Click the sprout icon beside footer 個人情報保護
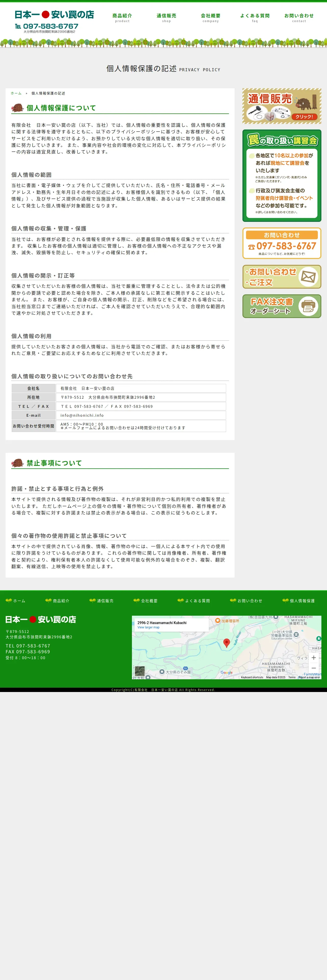Screen dimensions: 327x980 click(x=285, y=601)
